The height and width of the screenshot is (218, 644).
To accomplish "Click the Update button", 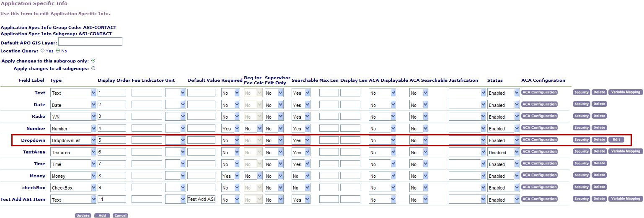I will tap(83, 215).
